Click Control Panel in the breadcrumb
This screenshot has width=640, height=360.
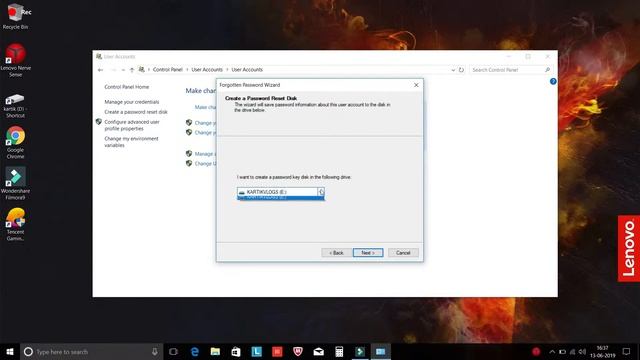pos(168,70)
